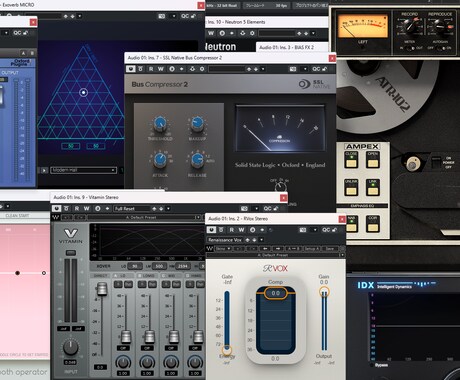Open the Modern Hall preset dropdown in Exoverb

[x=83, y=170]
